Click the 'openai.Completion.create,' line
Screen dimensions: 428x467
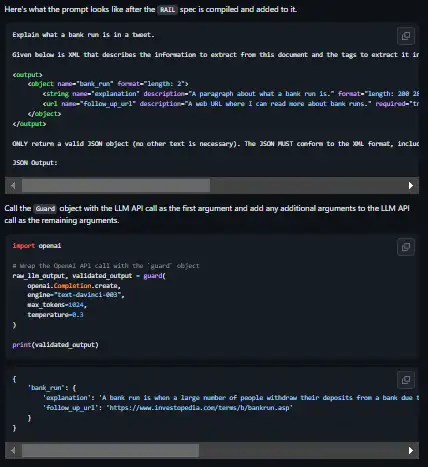74,286
